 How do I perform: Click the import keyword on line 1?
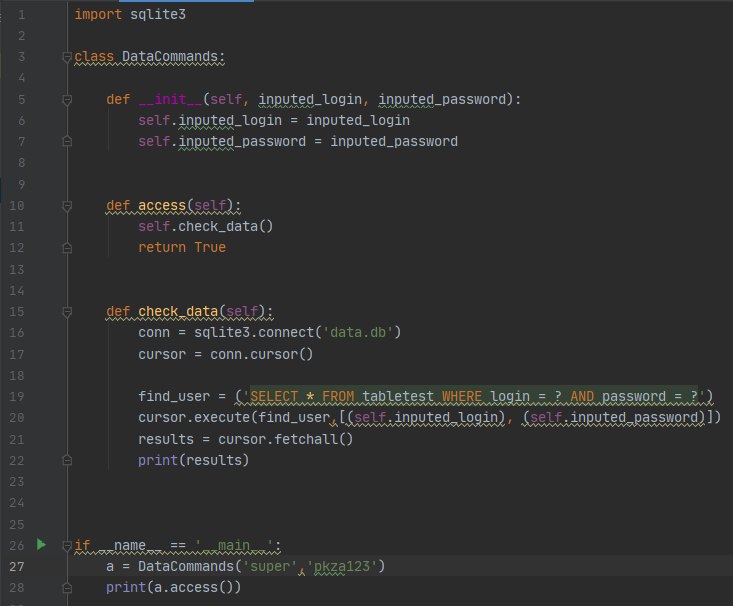coord(98,14)
